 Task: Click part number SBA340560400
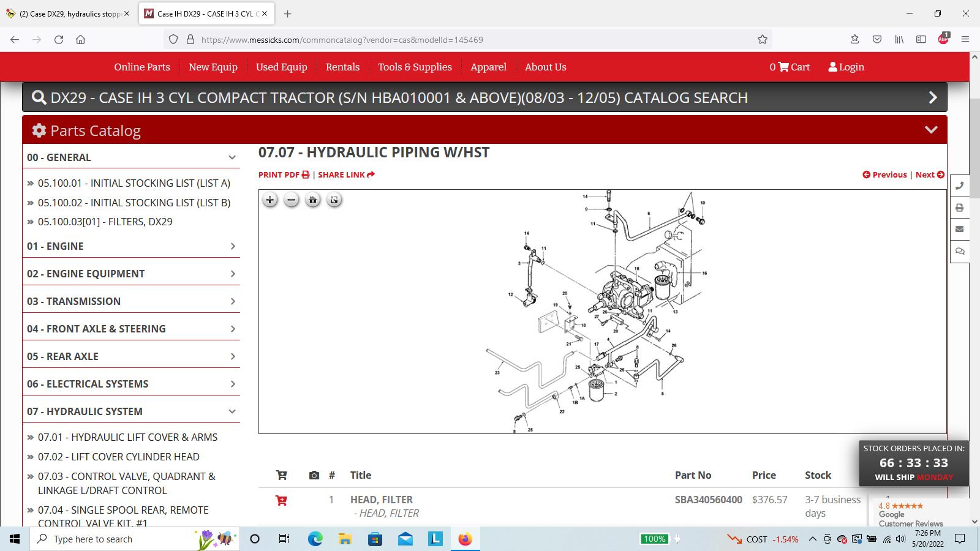[x=709, y=500]
